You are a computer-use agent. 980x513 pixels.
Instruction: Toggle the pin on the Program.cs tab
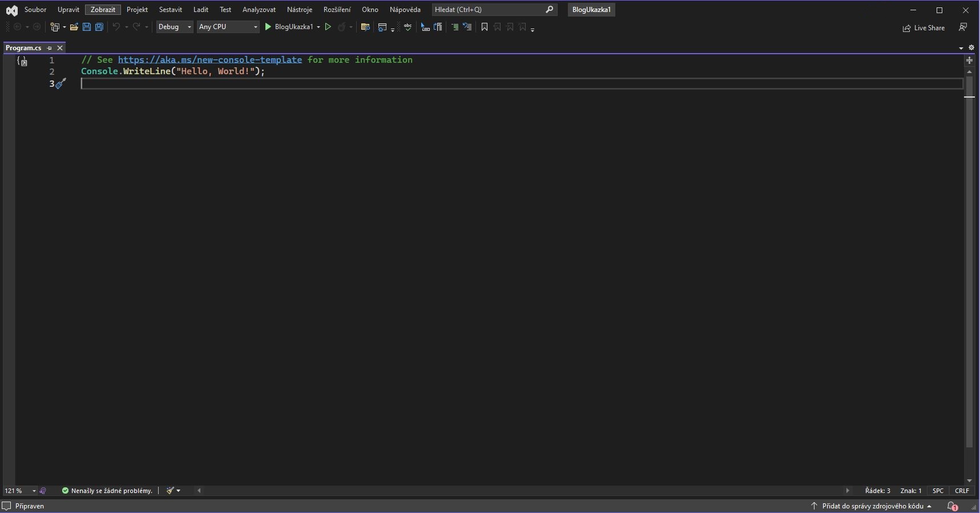(x=50, y=49)
